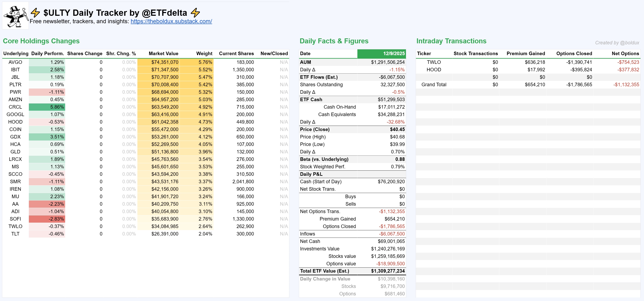Click the SOFI -2.83% red cell

pyautogui.click(x=47, y=219)
